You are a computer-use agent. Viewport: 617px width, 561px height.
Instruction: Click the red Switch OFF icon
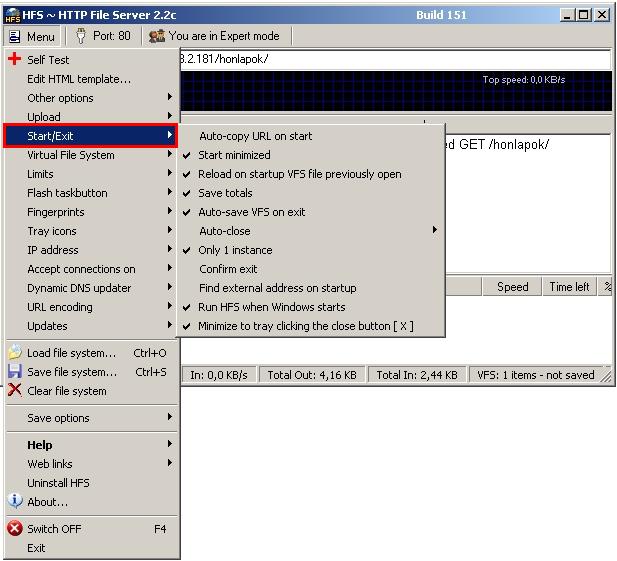tap(15, 528)
